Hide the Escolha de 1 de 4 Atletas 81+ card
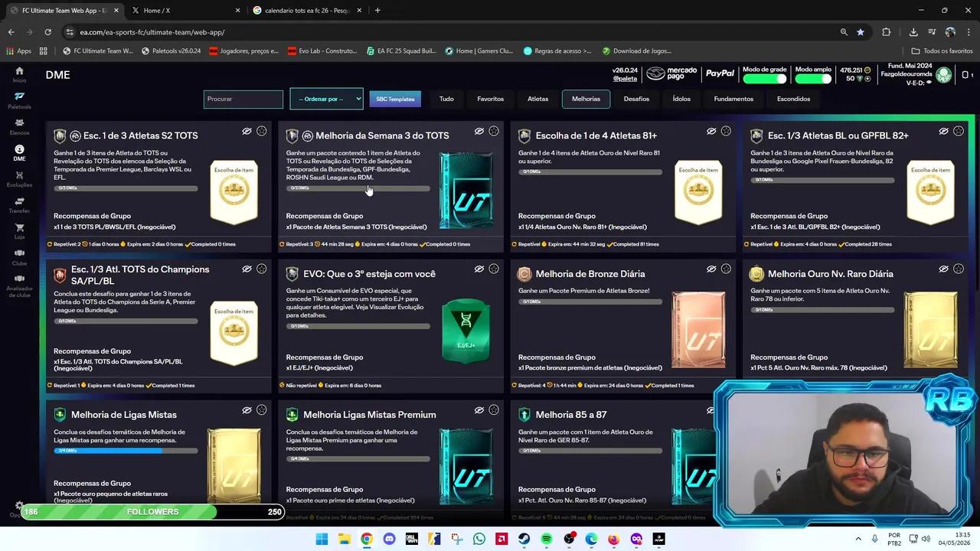Image resolution: width=980 pixels, height=551 pixels. (711, 131)
